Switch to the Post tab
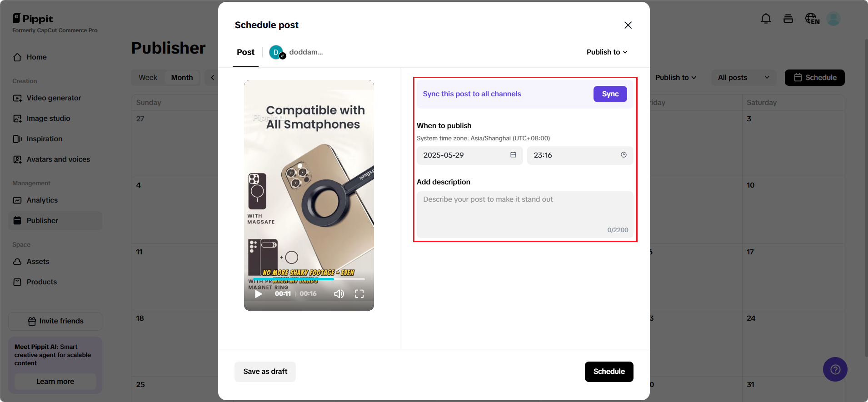 (245, 52)
